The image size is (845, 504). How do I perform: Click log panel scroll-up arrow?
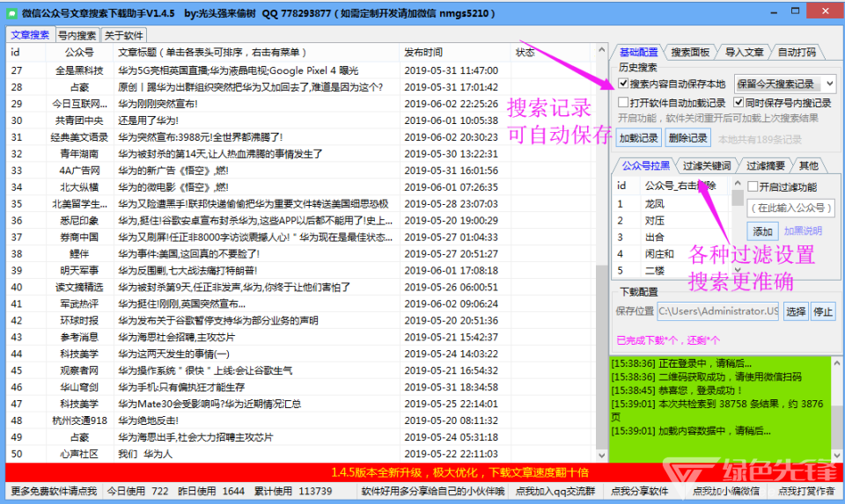(836, 363)
